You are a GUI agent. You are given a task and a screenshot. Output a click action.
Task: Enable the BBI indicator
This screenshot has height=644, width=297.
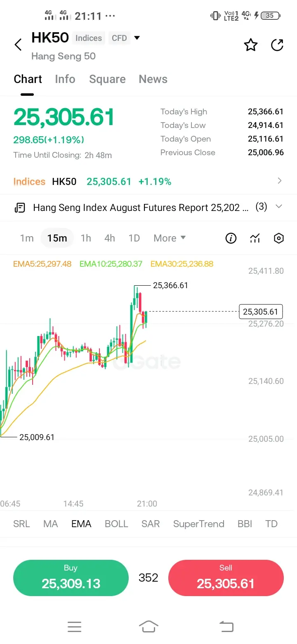click(245, 524)
